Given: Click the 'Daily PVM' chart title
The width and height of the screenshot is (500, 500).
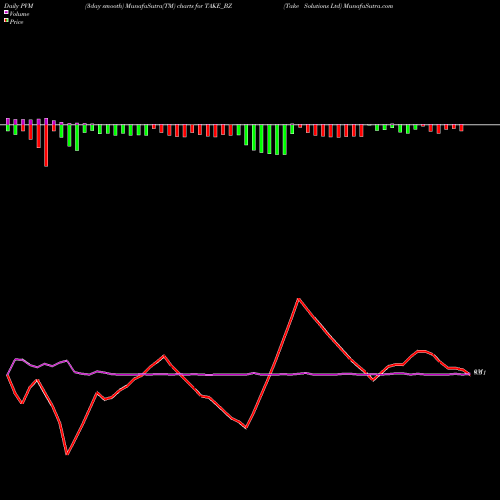Looking at the screenshot, I should [x=19, y=6].
